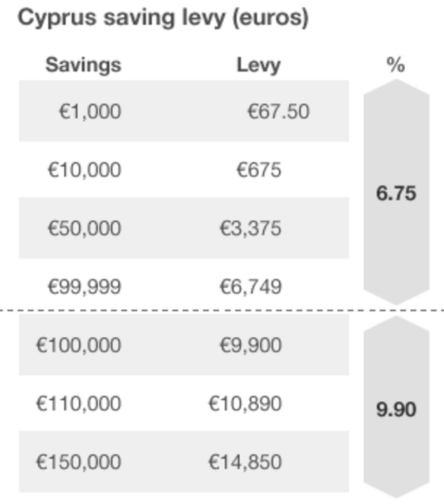Click the €110,000 savings value
The height and width of the screenshot is (504, 444).
79,403
